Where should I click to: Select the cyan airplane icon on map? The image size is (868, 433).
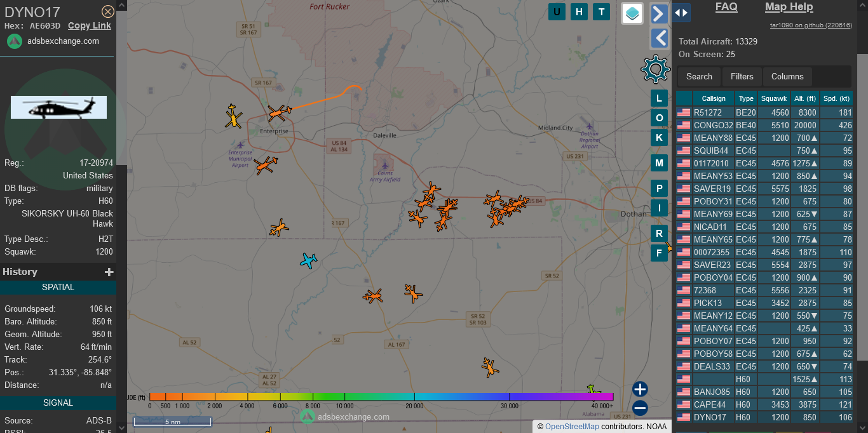[309, 260]
